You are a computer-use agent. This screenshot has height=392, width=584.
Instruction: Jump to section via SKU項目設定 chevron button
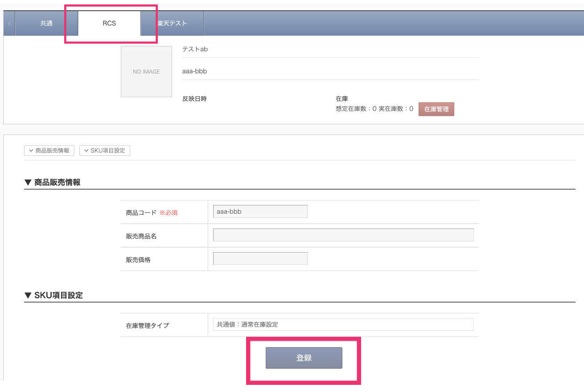pos(105,151)
